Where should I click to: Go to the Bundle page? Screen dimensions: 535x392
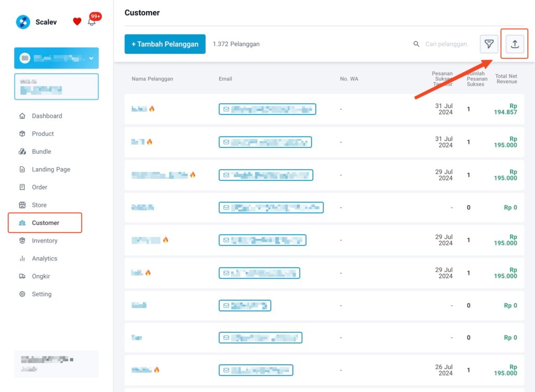pyautogui.click(x=42, y=152)
